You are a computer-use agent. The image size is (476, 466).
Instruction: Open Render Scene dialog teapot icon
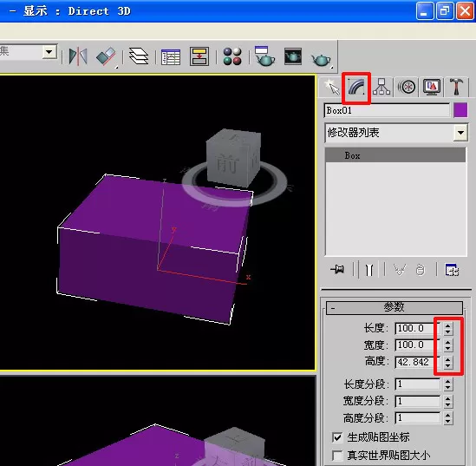pyautogui.click(x=264, y=56)
